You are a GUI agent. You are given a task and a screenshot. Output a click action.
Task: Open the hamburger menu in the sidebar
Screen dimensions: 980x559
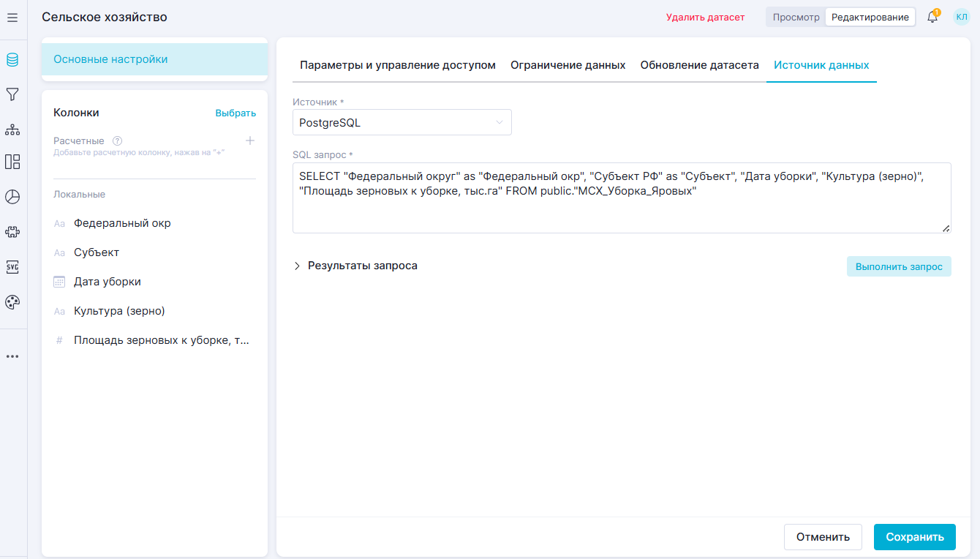click(12, 17)
